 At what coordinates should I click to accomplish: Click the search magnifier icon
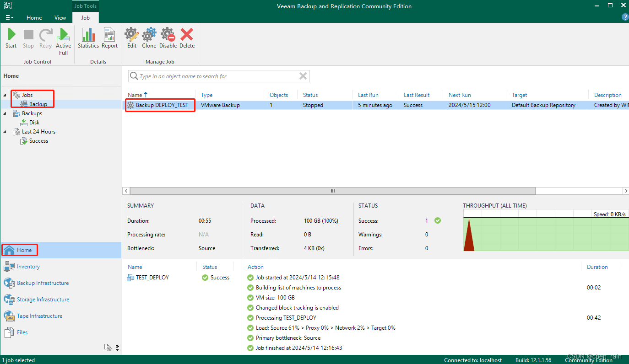(134, 76)
